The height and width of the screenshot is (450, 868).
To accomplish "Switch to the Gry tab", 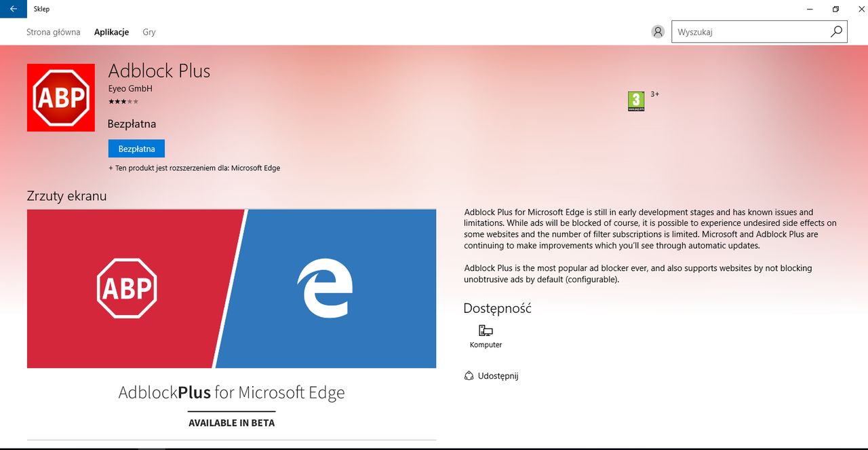I will 149,32.
